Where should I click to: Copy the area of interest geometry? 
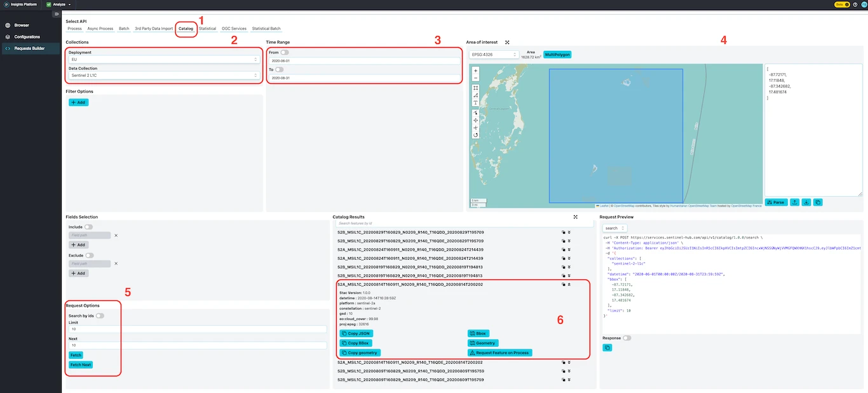point(818,203)
